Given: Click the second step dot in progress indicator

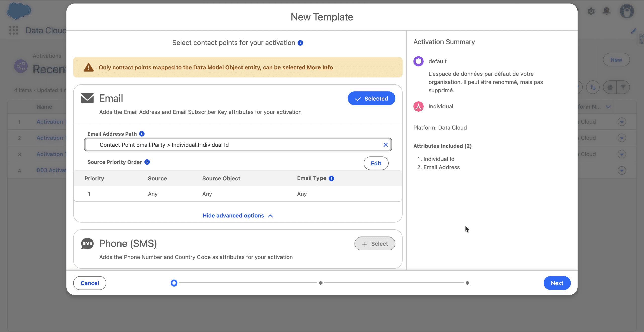Looking at the screenshot, I should coord(320,283).
